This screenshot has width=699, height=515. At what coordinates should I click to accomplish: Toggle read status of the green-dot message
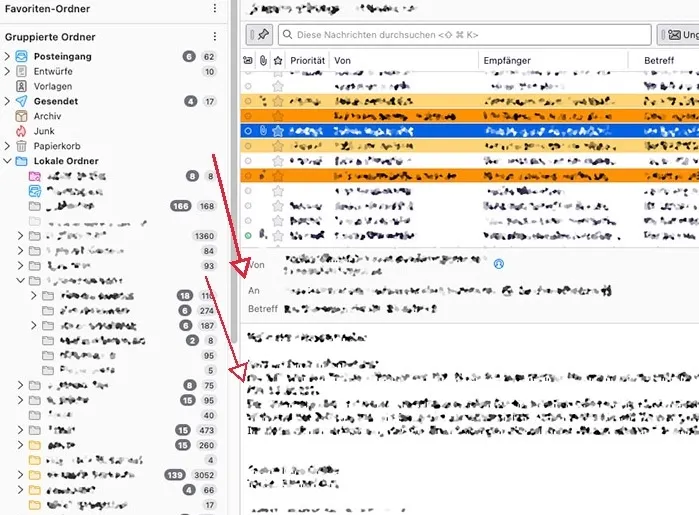248,235
